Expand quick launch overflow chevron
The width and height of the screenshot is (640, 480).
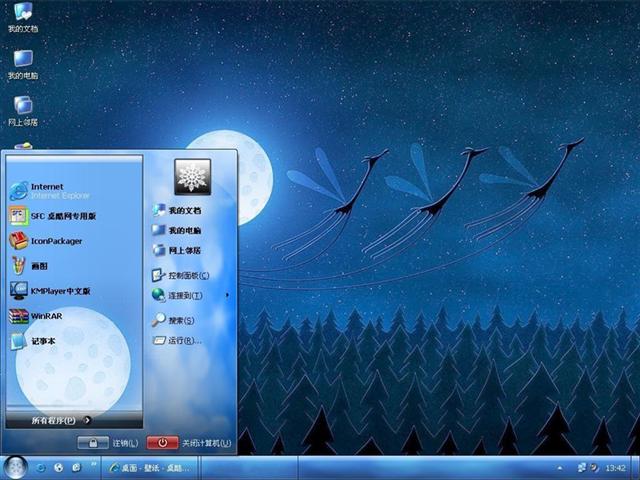[x=94, y=464]
